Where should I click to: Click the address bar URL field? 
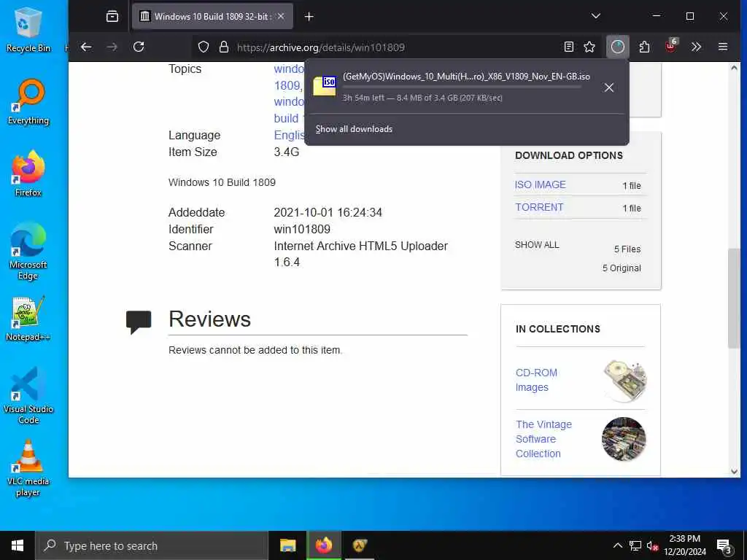(395, 47)
